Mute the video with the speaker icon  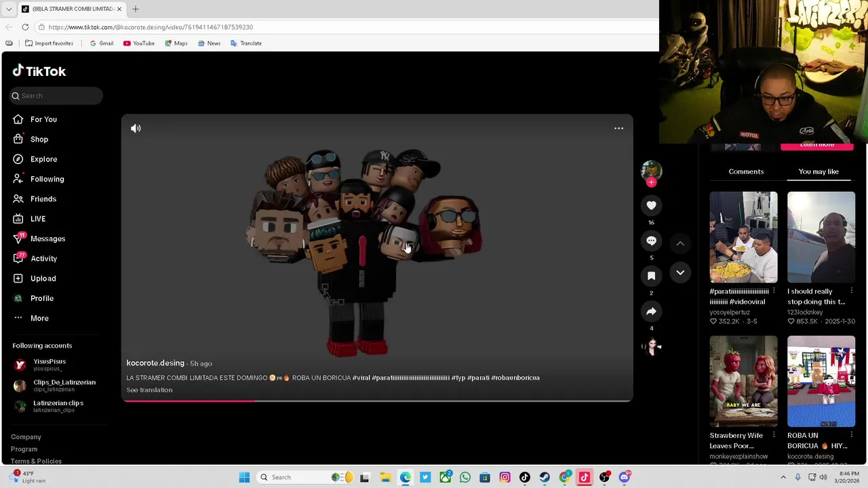point(136,128)
